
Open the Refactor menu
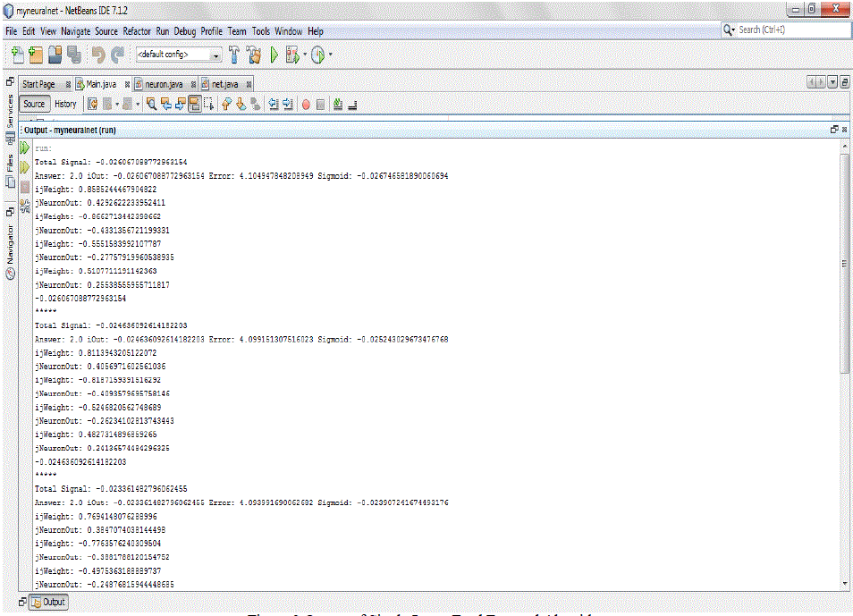tap(137, 31)
